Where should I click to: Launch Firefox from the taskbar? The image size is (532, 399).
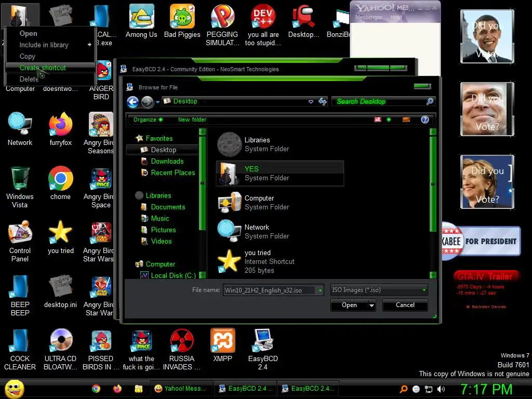point(117,389)
